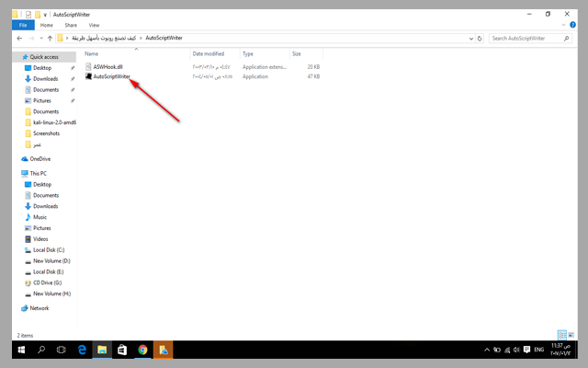The height and width of the screenshot is (368, 588).
Task: Open the recent locations dropdown arrow
Action: click(x=41, y=39)
